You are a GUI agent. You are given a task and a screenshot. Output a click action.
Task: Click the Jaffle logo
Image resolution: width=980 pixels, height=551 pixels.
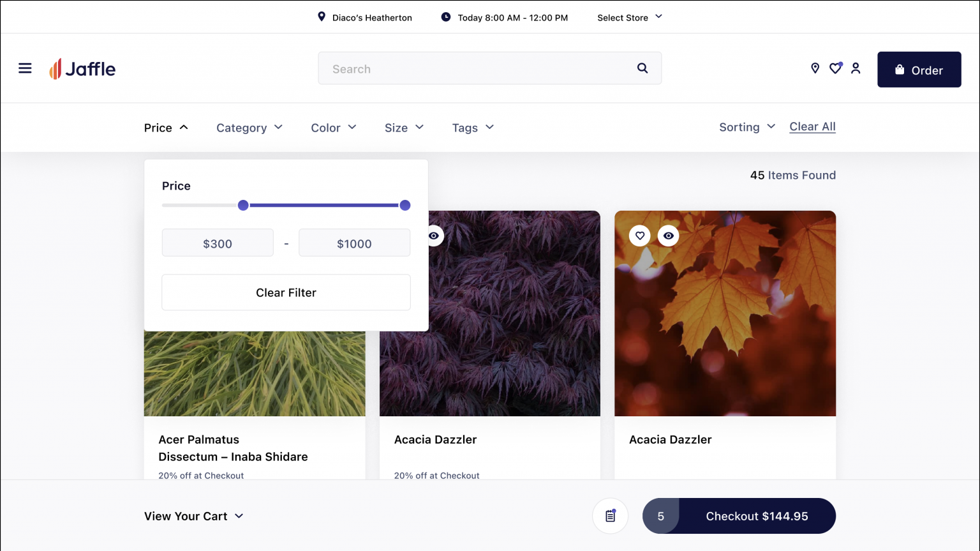(82, 68)
